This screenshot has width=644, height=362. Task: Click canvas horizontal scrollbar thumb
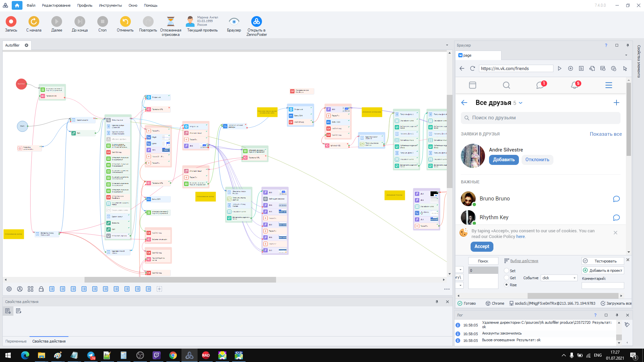tap(180, 280)
